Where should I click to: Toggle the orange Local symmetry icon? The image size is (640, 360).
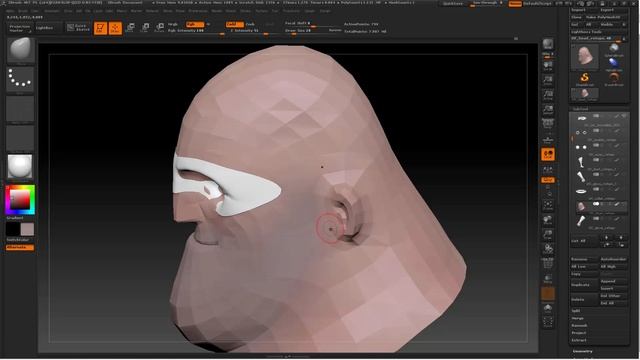pyautogui.click(x=548, y=154)
